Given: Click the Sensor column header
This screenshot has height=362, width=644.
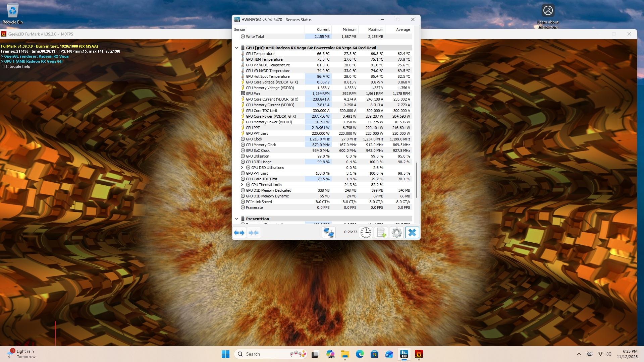Looking at the screenshot, I should pos(269,29).
